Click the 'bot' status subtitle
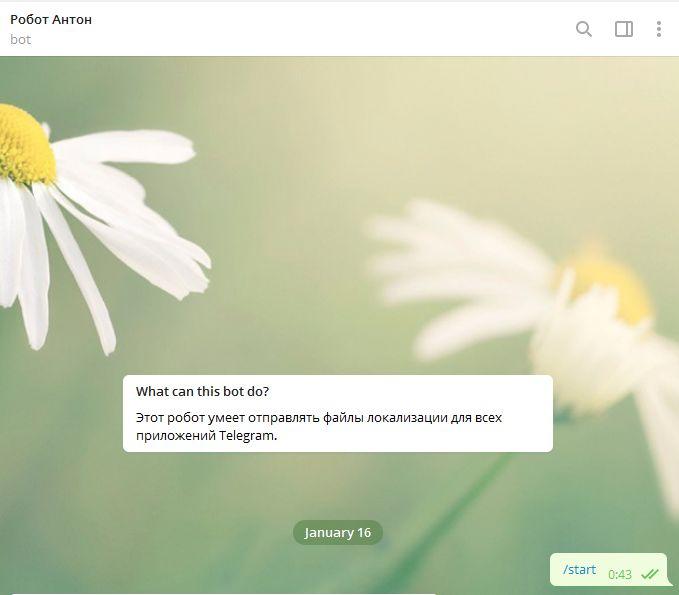 coord(21,40)
